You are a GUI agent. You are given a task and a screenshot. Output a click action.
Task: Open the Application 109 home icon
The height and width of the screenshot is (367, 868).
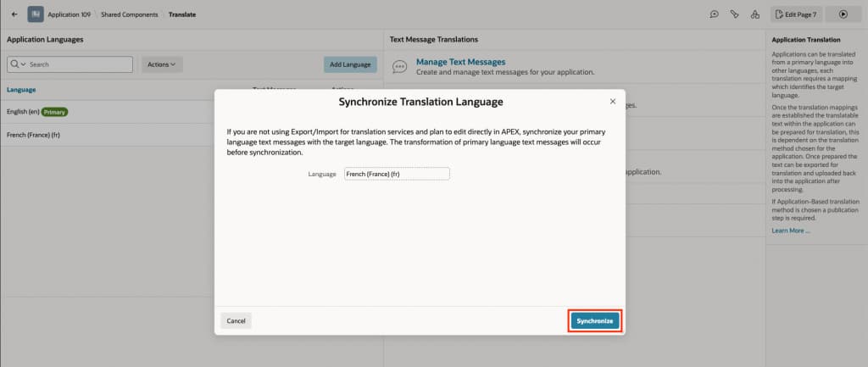(x=36, y=14)
